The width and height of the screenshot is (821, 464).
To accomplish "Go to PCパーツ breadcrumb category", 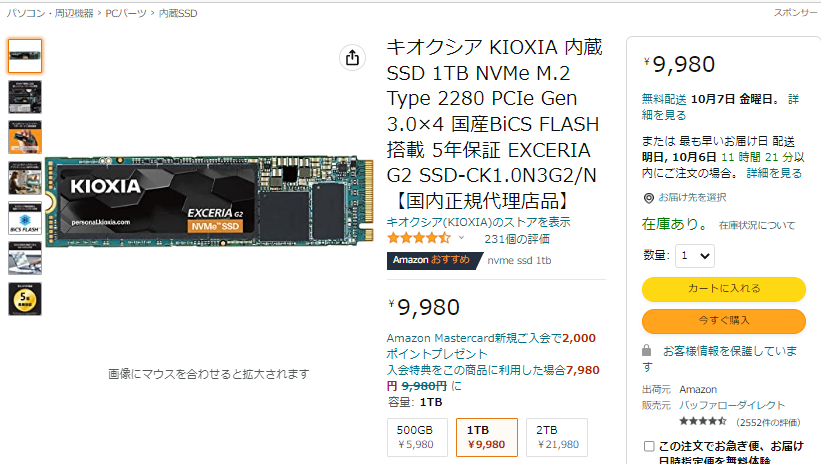I will (123, 13).
